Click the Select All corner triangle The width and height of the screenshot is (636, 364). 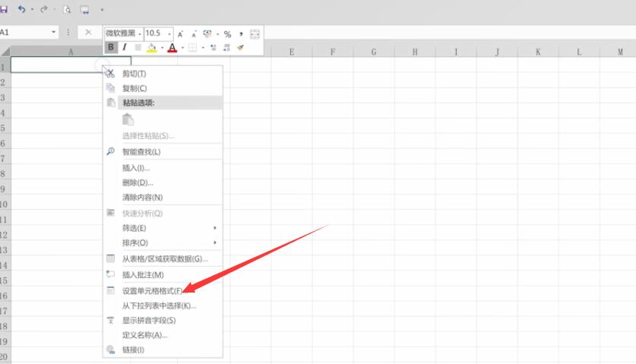click(x=5, y=52)
